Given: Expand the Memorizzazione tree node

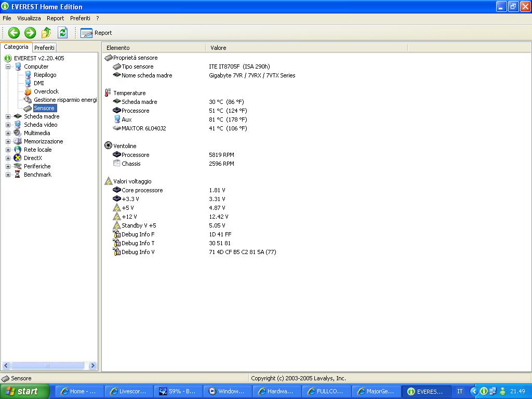Looking at the screenshot, I should (8, 141).
